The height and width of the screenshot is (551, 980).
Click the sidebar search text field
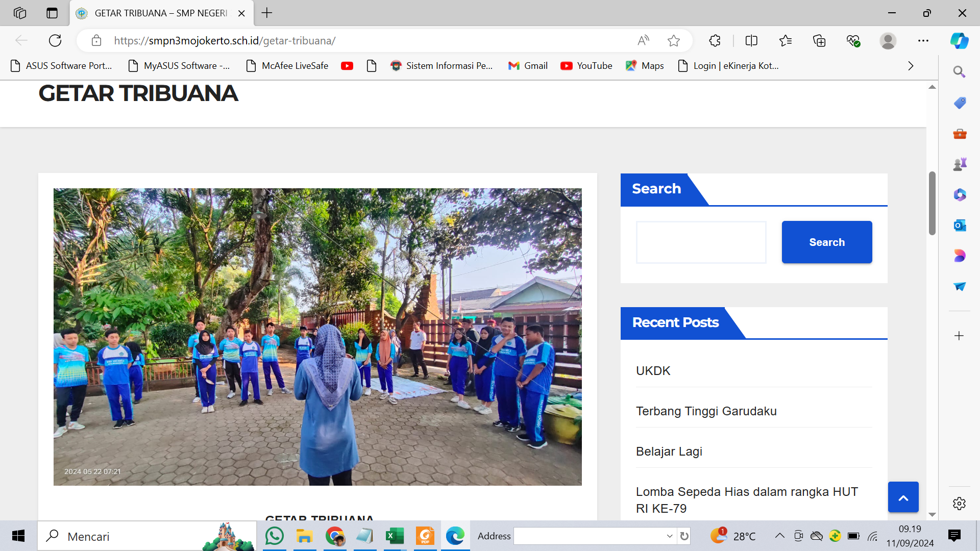coord(701,242)
